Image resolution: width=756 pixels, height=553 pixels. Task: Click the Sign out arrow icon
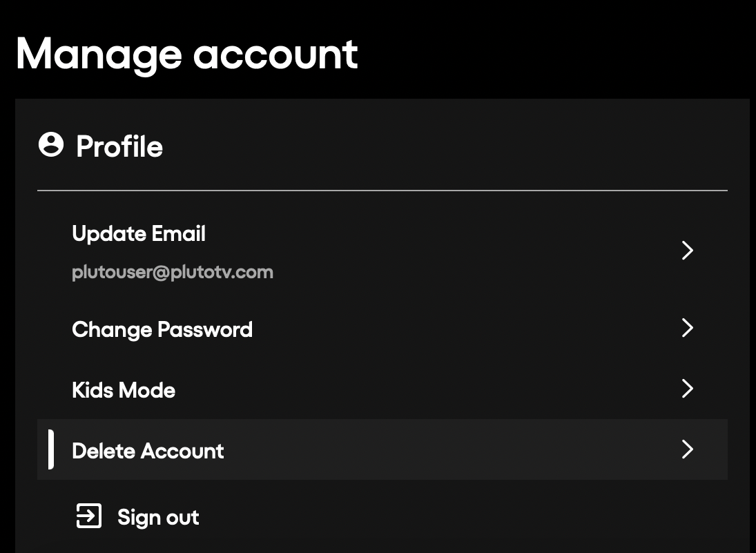click(88, 516)
